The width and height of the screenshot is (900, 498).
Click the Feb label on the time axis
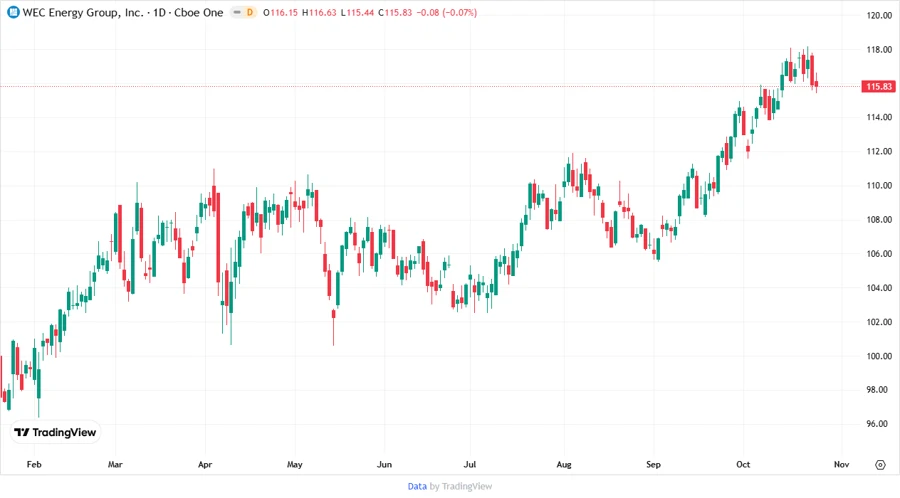pos(34,464)
